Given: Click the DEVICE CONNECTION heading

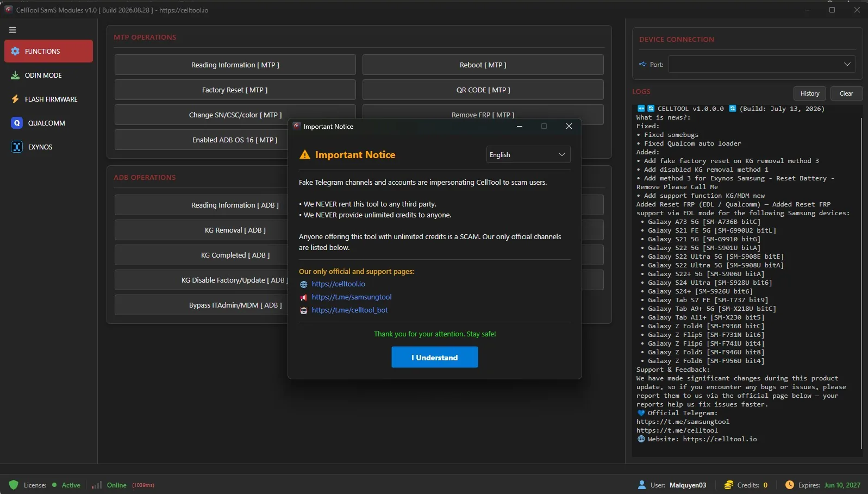Looking at the screenshot, I should (677, 40).
